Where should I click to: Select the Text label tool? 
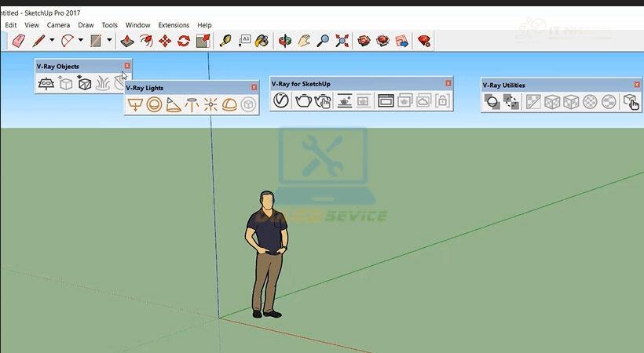[x=244, y=41]
